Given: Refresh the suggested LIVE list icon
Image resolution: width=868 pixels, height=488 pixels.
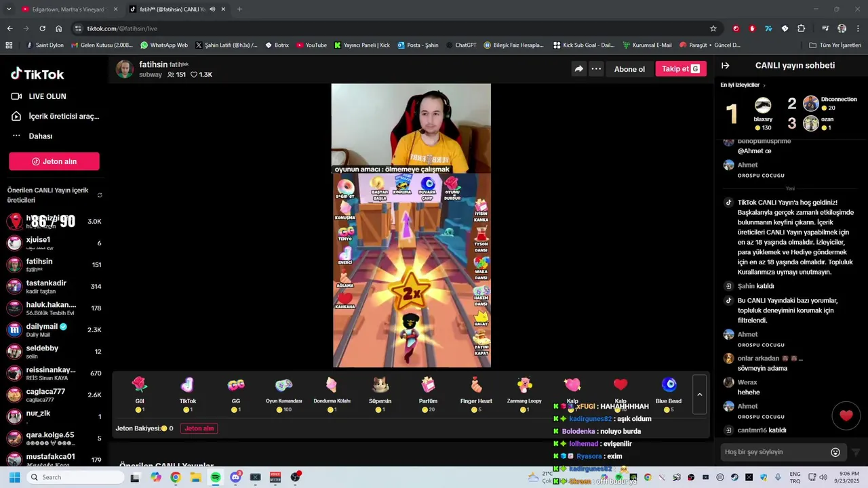Looking at the screenshot, I should pyautogui.click(x=100, y=195).
